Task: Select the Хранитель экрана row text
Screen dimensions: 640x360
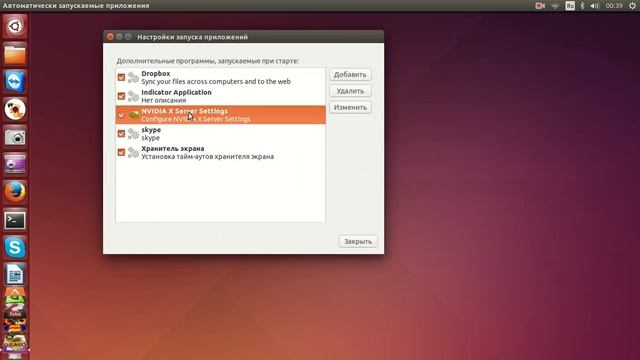Action: (x=207, y=152)
